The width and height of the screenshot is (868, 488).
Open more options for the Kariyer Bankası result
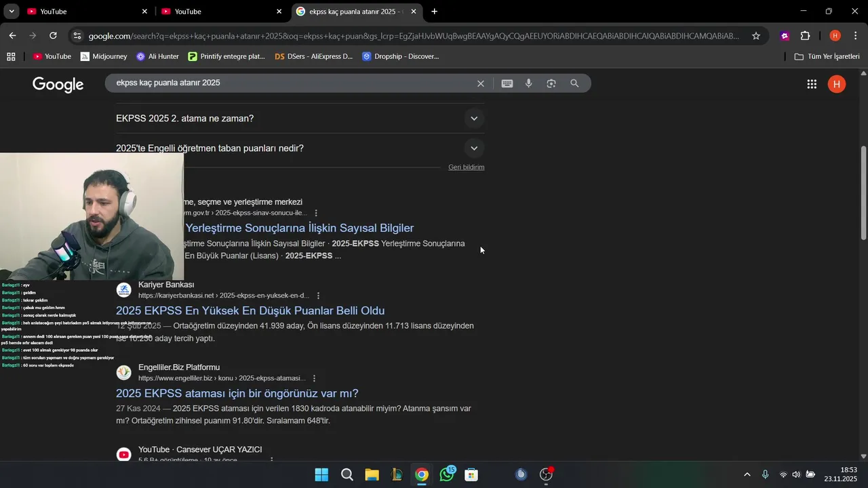(318, 296)
